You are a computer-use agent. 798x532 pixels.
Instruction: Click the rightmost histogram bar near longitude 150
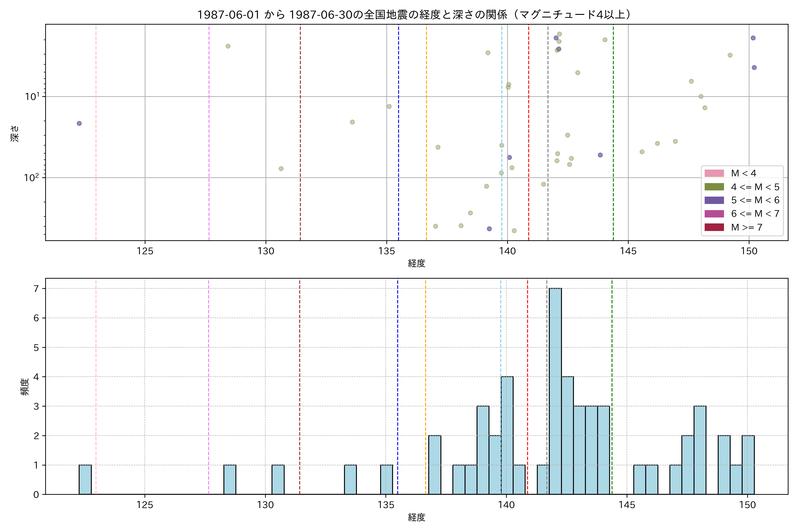[748, 465]
